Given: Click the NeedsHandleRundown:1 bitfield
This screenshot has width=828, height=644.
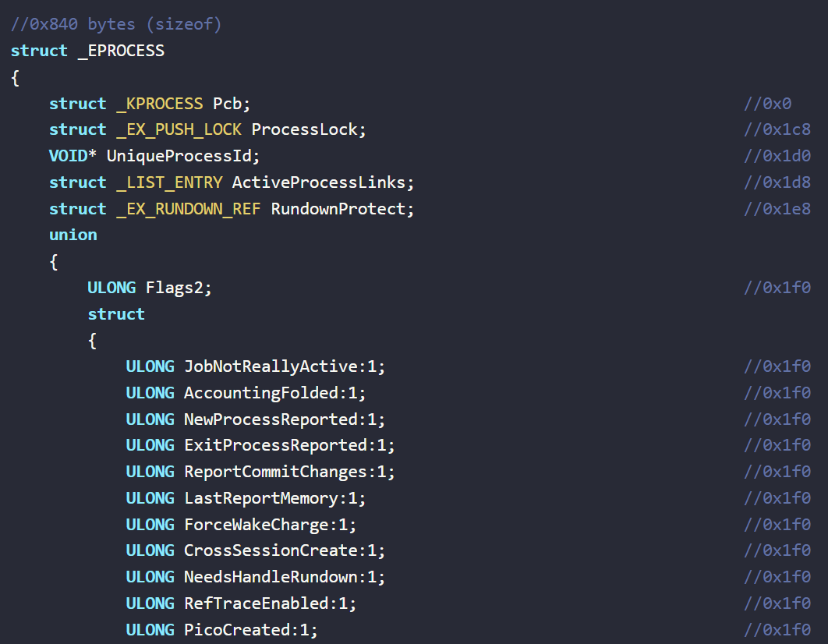Looking at the screenshot, I should (280, 577).
